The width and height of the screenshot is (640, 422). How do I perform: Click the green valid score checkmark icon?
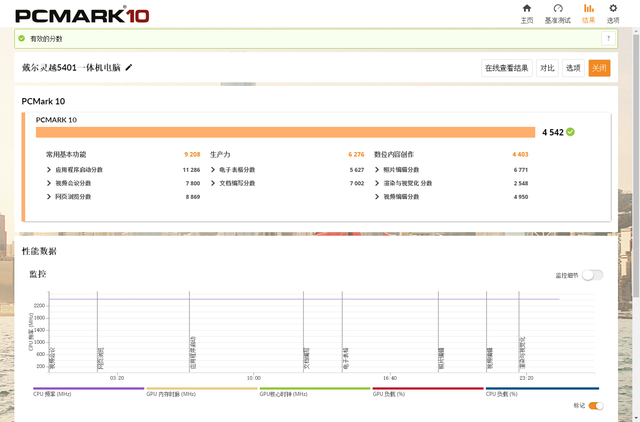[21, 38]
